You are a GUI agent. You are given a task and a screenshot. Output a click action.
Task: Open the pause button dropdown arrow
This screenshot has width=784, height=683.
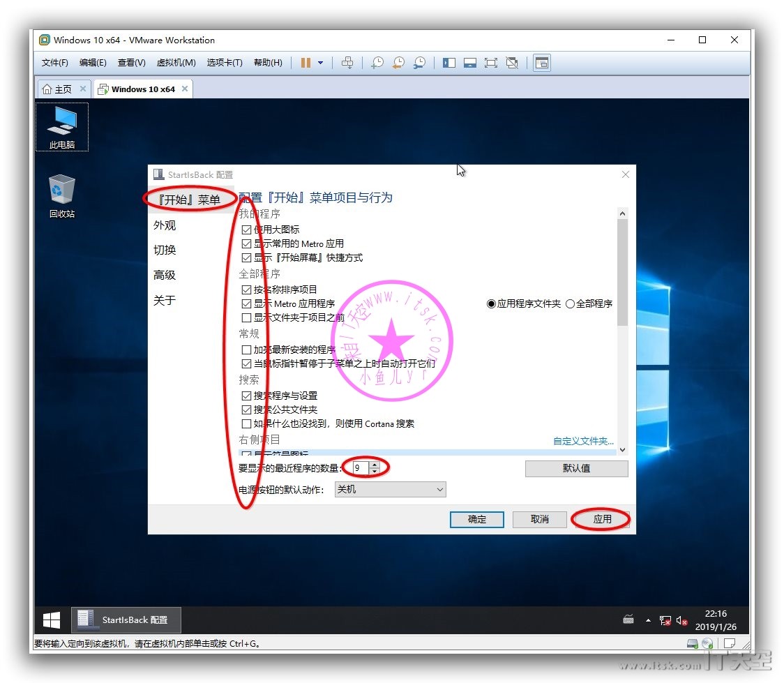coord(320,63)
